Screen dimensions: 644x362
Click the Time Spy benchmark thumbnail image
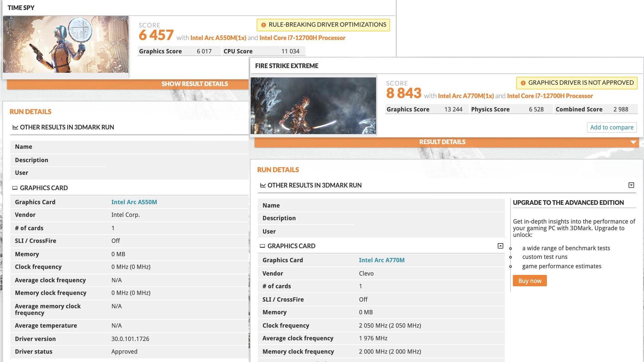tap(66, 44)
